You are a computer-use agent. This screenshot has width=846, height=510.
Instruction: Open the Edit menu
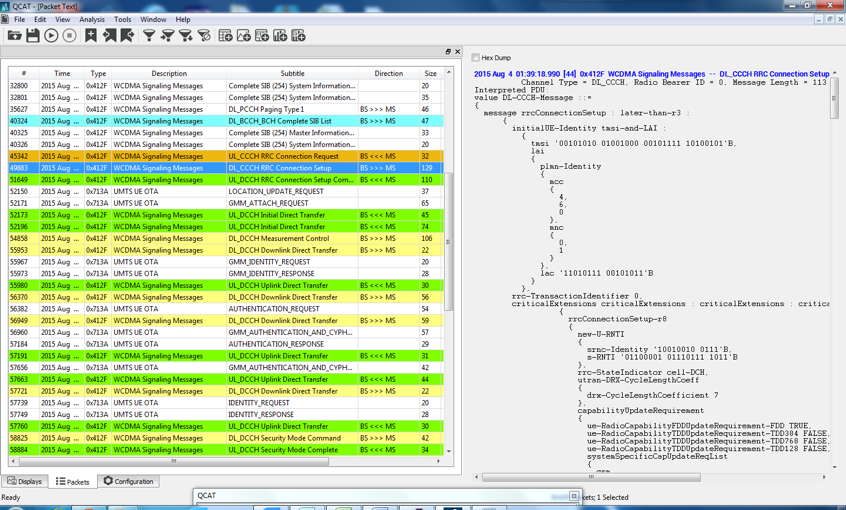coord(40,19)
